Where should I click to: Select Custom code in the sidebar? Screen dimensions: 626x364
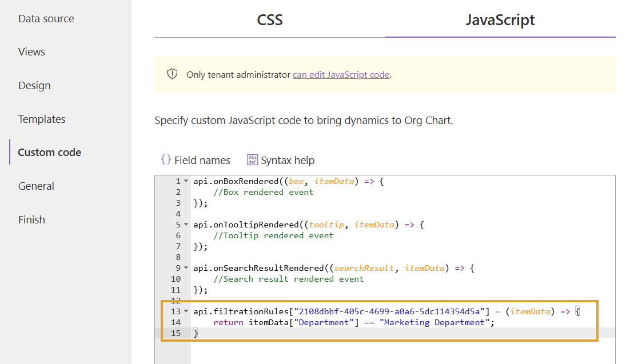[x=50, y=153]
